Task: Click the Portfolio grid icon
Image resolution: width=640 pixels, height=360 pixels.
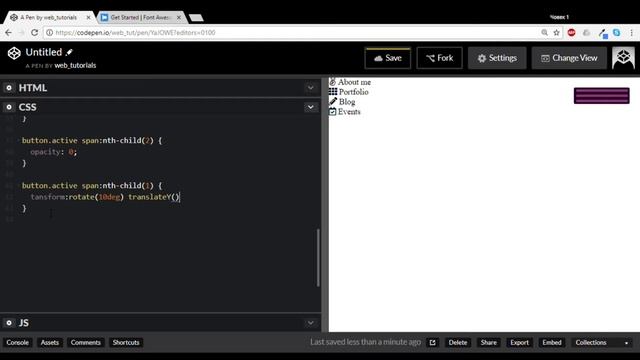Action: 333,92
